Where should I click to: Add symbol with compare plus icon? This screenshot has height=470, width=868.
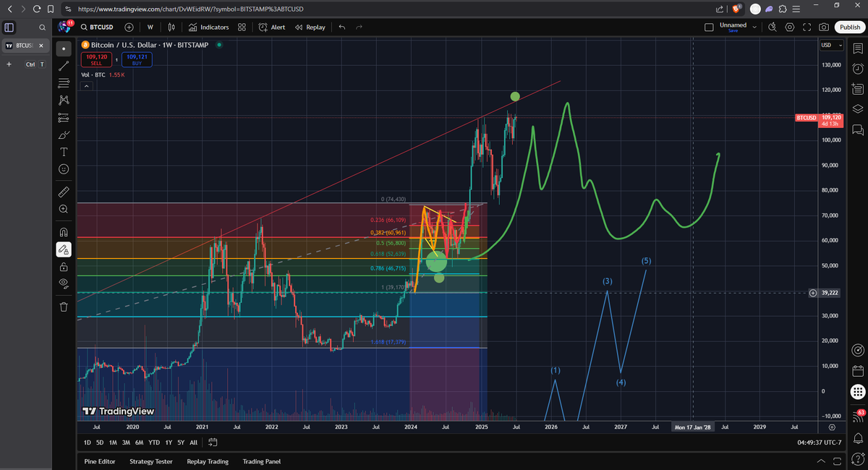point(129,27)
